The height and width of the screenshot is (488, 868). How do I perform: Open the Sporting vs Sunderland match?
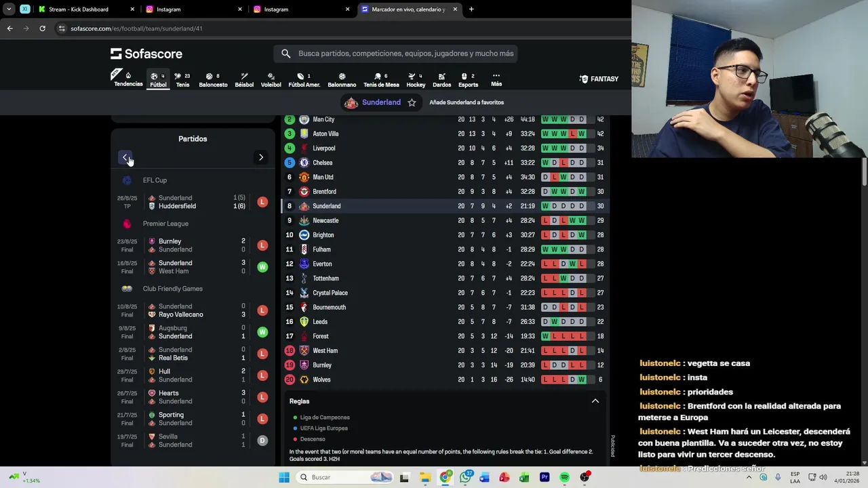[193, 419]
